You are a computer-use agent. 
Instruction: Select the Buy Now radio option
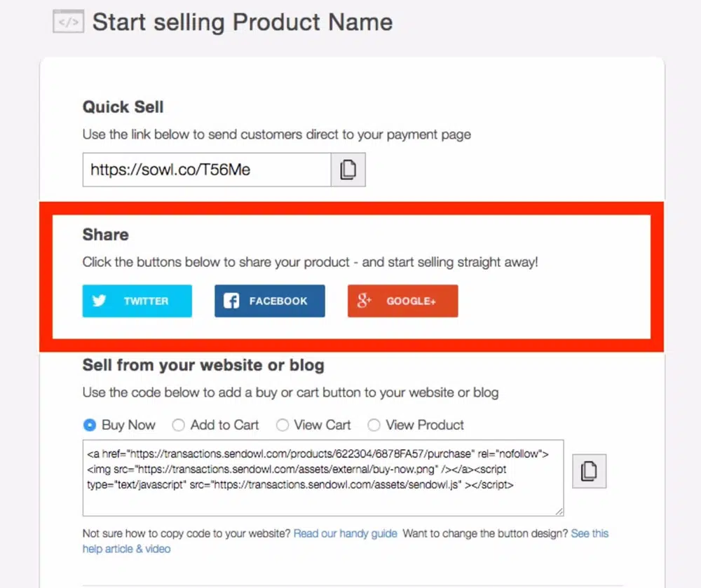click(x=90, y=425)
